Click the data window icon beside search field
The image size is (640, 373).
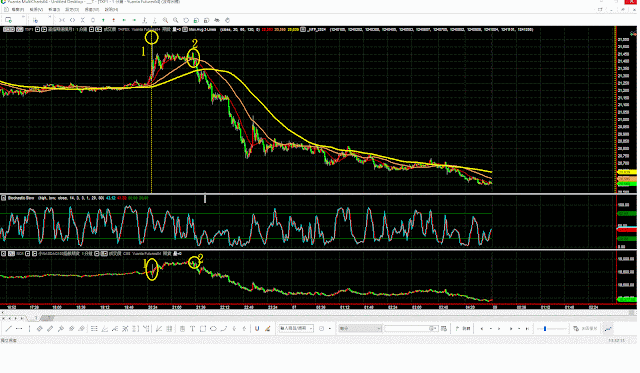tap(444, 329)
